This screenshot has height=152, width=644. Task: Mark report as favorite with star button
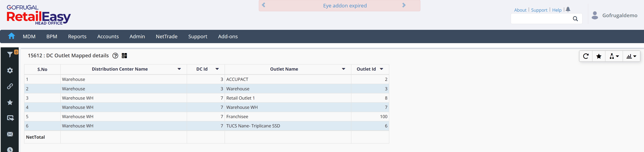[599, 56]
